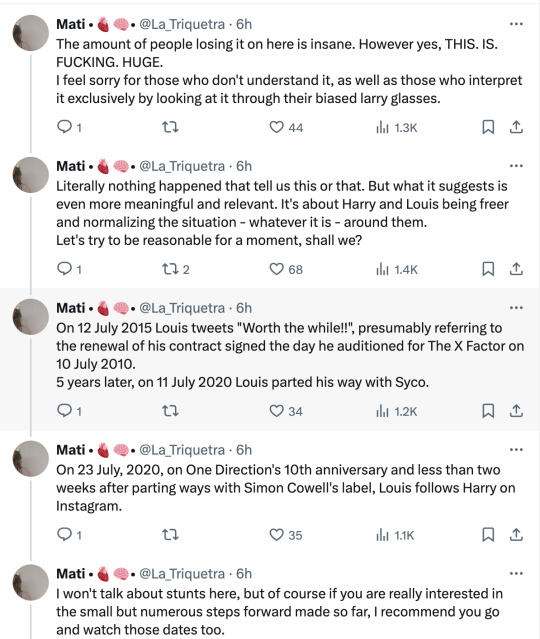Share the tweet about biased larry glasses
540x639 pixels.
point(516,127)
